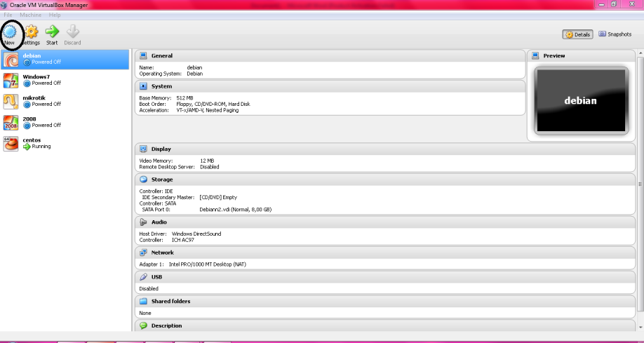Click the 2008 server VM icon

pos(11,123)
